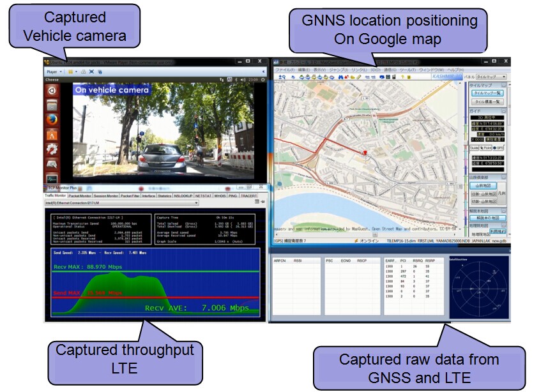Collapse the タイルマップ panel section

pyautogui.click(x=504, y=86)
